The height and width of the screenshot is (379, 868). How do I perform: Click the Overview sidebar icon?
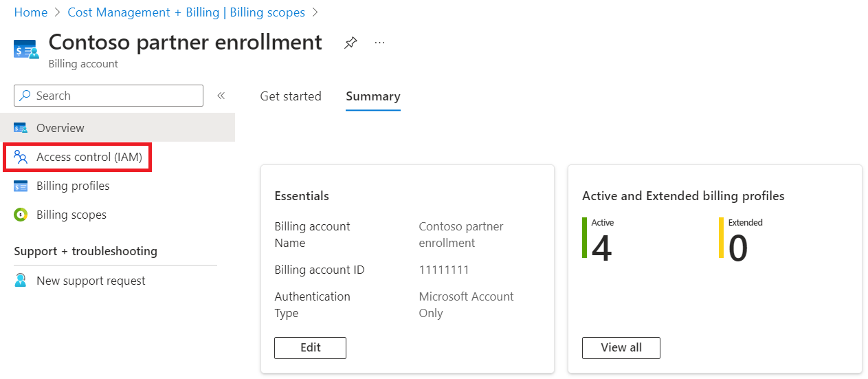pyautogui.click(x=21, y=128)
